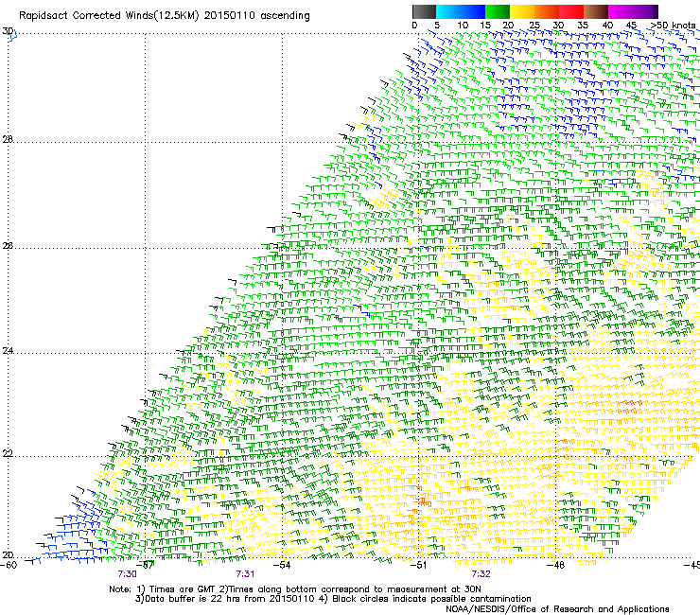Click the 7:30 time label
Viewport: 700px width, 615px height.
tap(128, 574)
